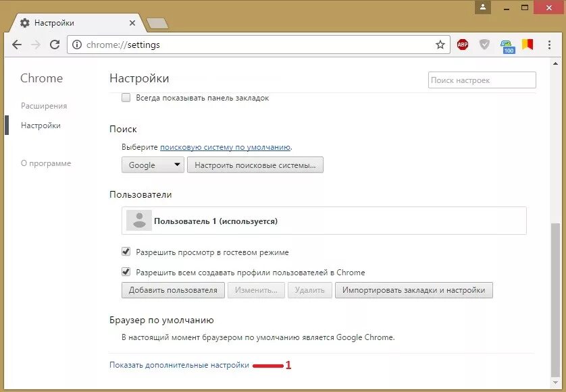Click Импортировать закладки и настройки button

point(413,290)
